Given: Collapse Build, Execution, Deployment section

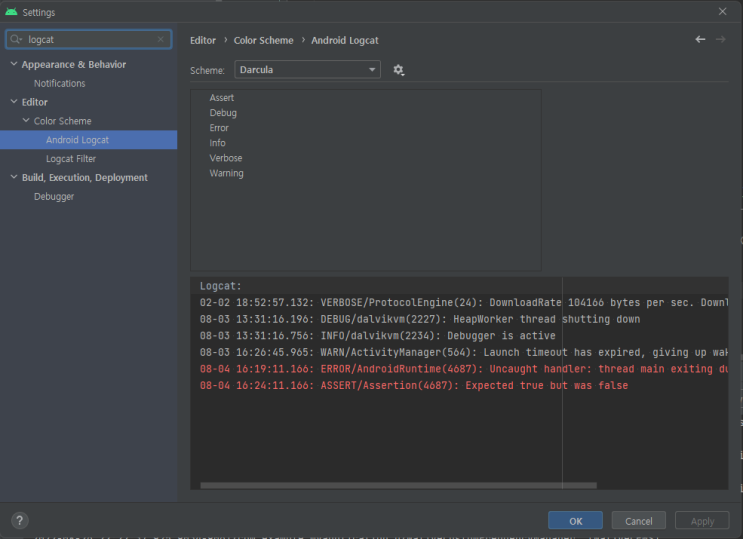Looking at the screenshot, I should (14, 177).
